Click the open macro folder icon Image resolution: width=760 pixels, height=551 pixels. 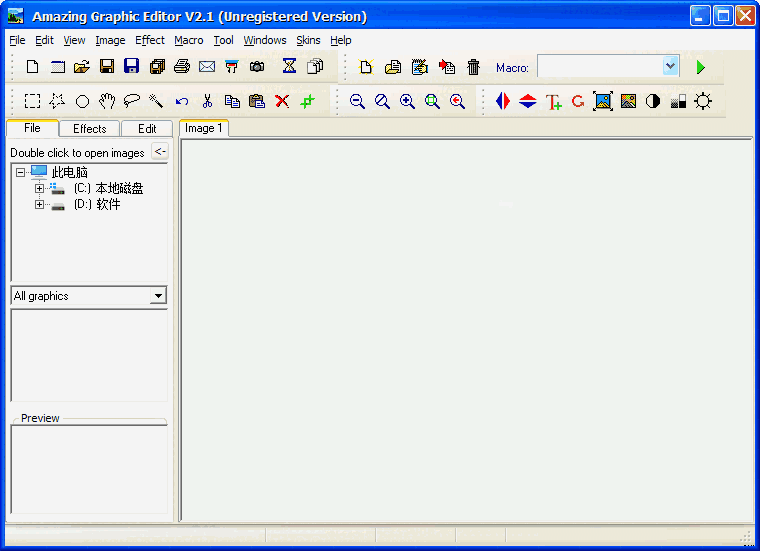click(x=393, y=67)
